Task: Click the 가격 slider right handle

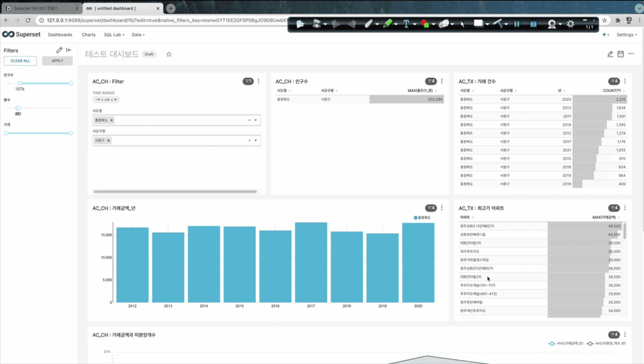Action: (x=70, y=133)
